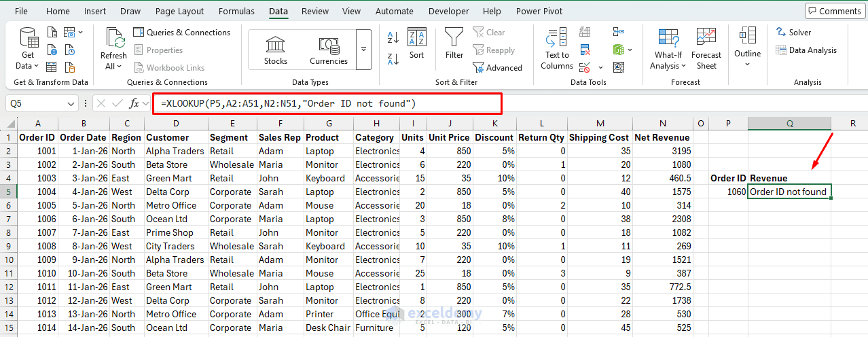Open the Comments pane
868x337 pixels.
pyautogui.click(x=834, y=11)
